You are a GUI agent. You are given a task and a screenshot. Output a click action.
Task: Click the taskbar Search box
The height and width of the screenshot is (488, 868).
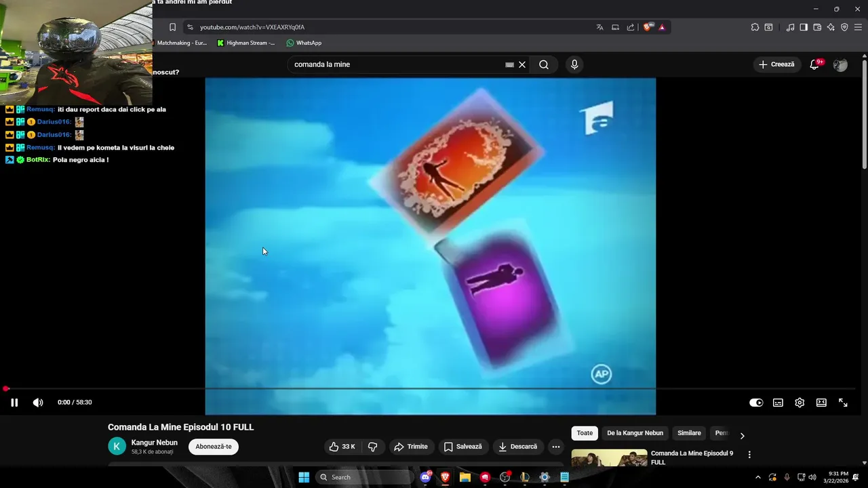click(x=365, y=477)
